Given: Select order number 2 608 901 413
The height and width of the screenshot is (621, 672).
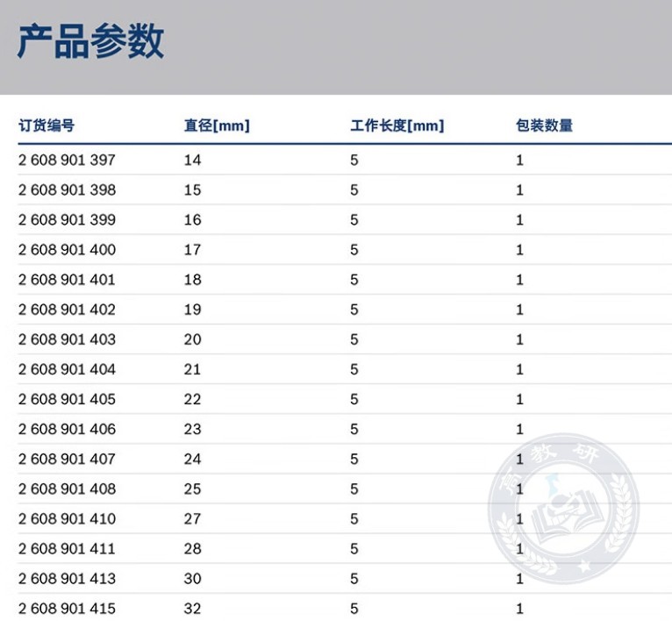Looking at the screenshot, I should (x=67, y=579).
